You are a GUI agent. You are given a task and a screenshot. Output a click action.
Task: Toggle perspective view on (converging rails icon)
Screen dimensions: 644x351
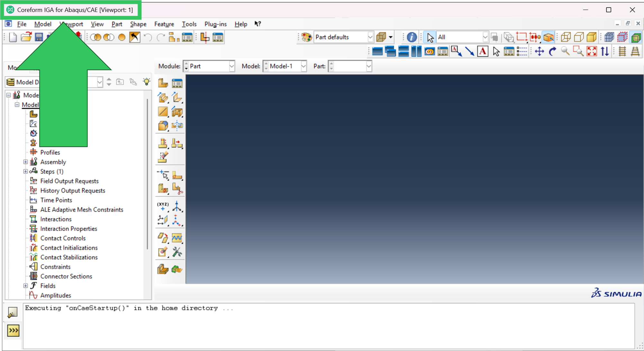coord(635,51)
